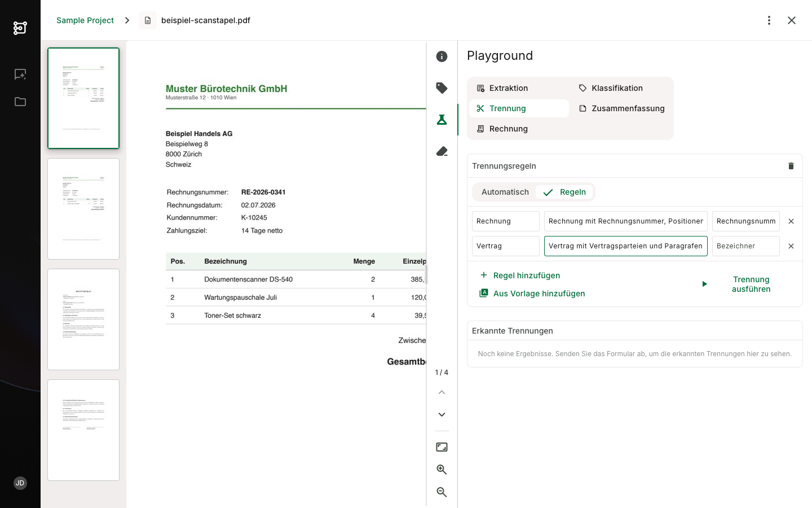This screenshot has width=812, height=508.
Task: Click the Trennungsregeln section title
Action: (x=504, y=166)
